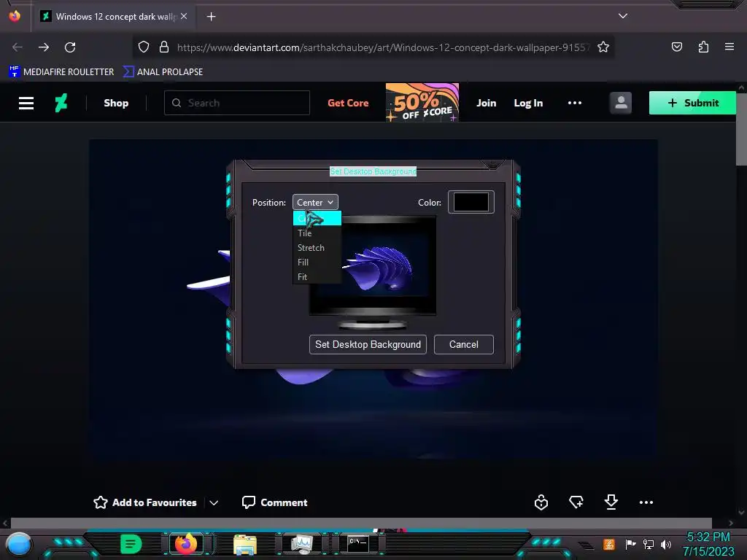The image size is (747, 560).
Task: Click the wallpaper preview monitor image
Action: (x=373, y=273)
